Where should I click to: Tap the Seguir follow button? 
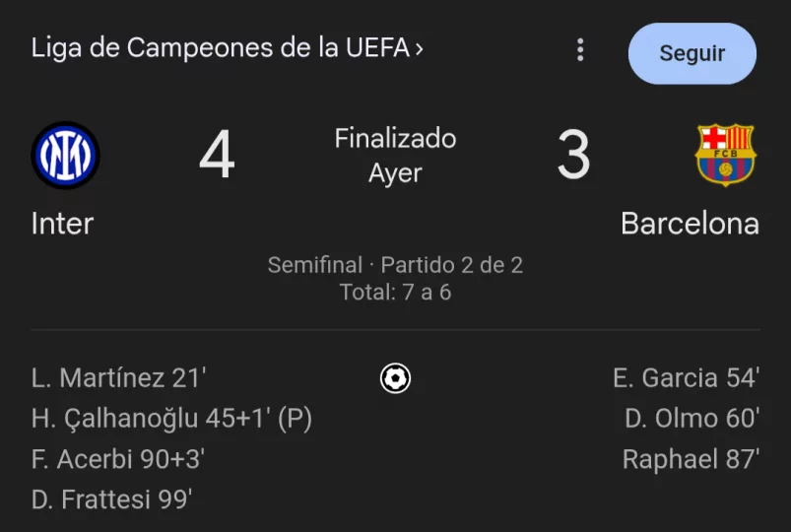click(x=692, y=53)
